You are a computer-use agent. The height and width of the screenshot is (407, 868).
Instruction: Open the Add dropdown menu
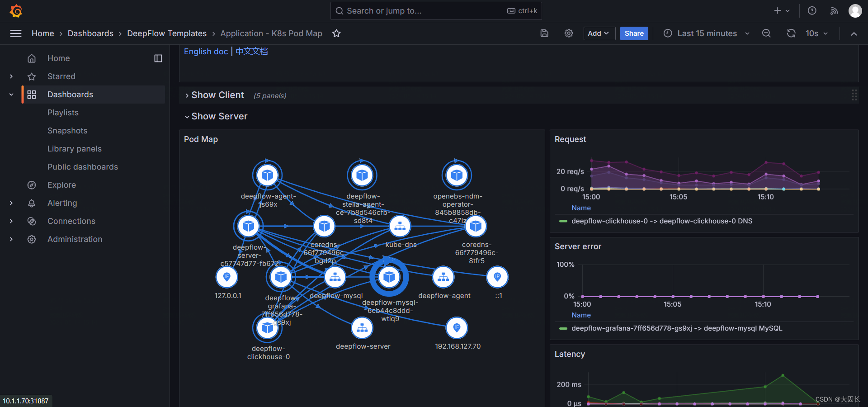[x=599, y=33]
